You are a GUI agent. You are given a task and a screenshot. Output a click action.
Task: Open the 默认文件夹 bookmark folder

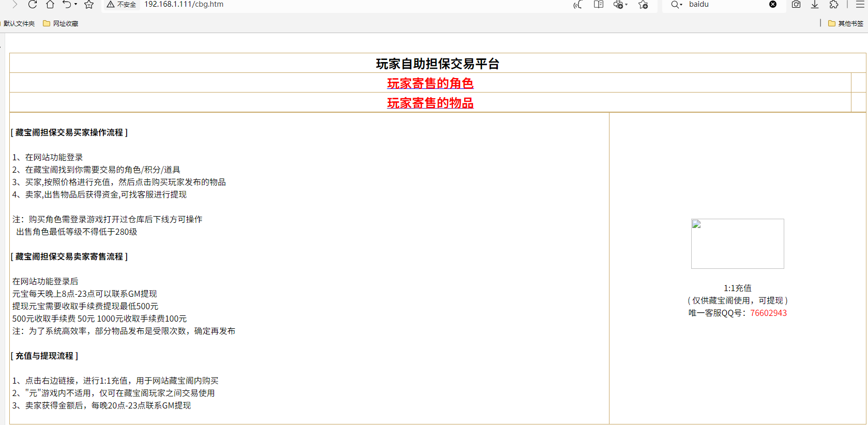pos(19,23)
